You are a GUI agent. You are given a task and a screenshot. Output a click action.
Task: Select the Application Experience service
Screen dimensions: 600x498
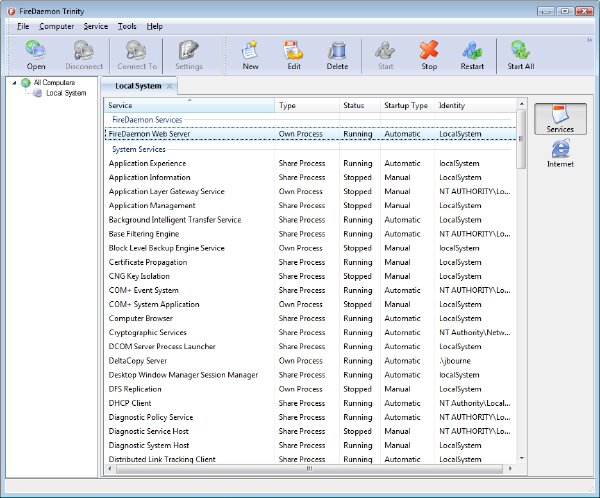click(x=310, y=163)
